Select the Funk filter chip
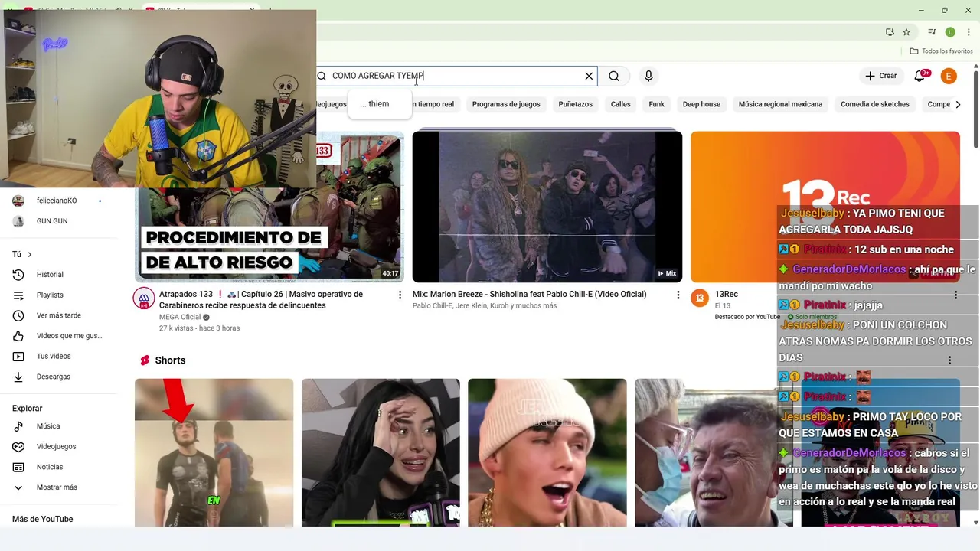Viewport: 980px width, 551px height. click(x=656, y=104)
